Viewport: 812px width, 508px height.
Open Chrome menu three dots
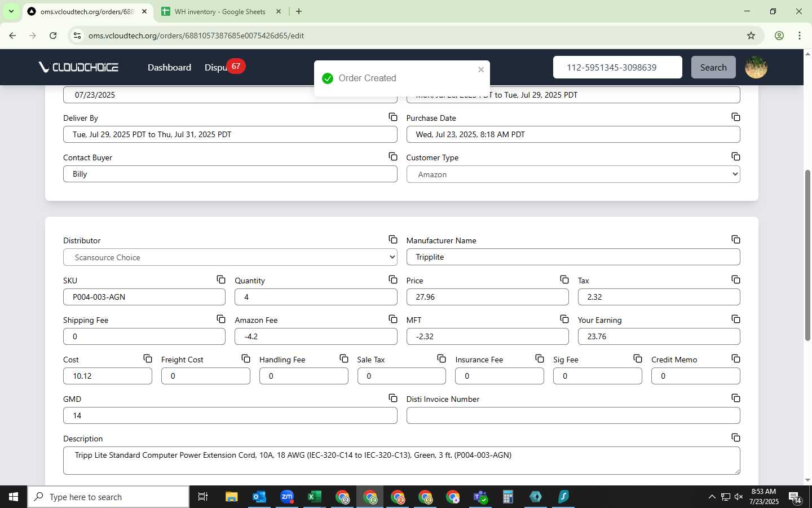tap(800, 36)
